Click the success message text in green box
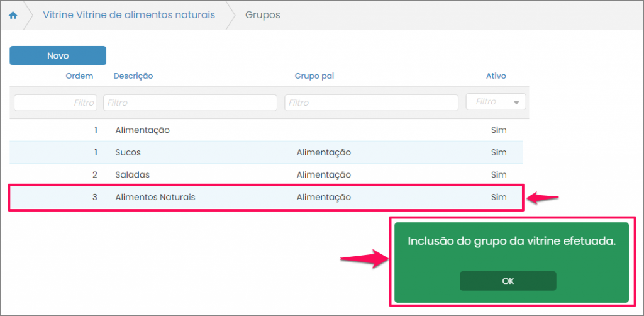The width and height of the screenshot is (644, 316). [511, 241]
